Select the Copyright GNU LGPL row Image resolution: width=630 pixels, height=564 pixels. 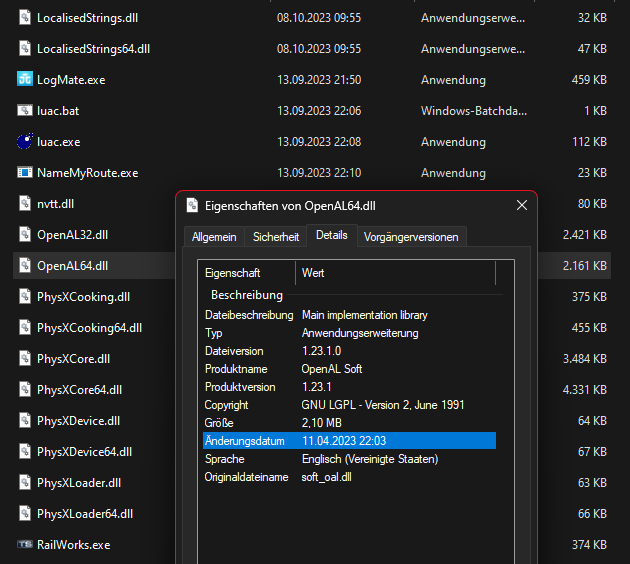click(350, 405)
